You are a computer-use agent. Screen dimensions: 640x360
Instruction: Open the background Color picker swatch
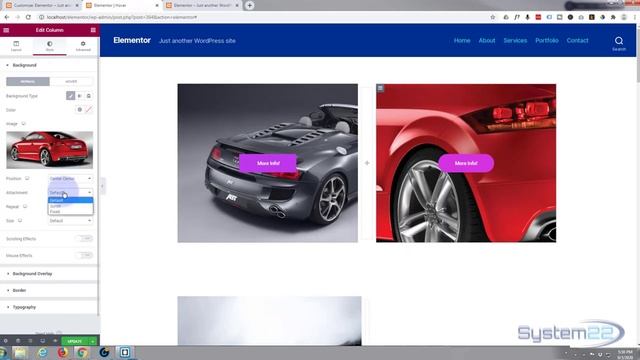click(x=89, y=110)
